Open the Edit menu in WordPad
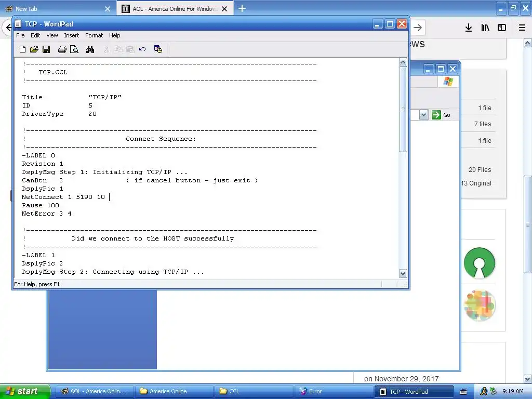 [35, 35]
